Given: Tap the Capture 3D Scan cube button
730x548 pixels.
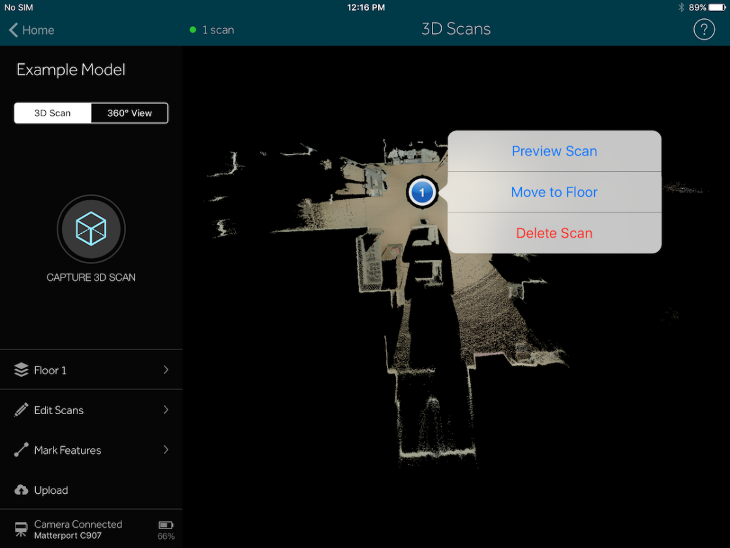Looking at the screenshot, I should pyautogui.click(x=91, y=229).
